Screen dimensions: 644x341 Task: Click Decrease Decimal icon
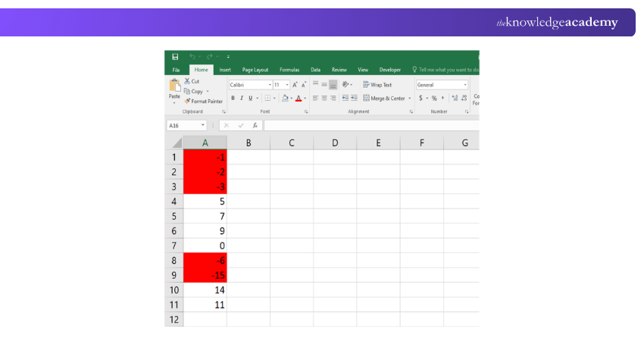464,99
